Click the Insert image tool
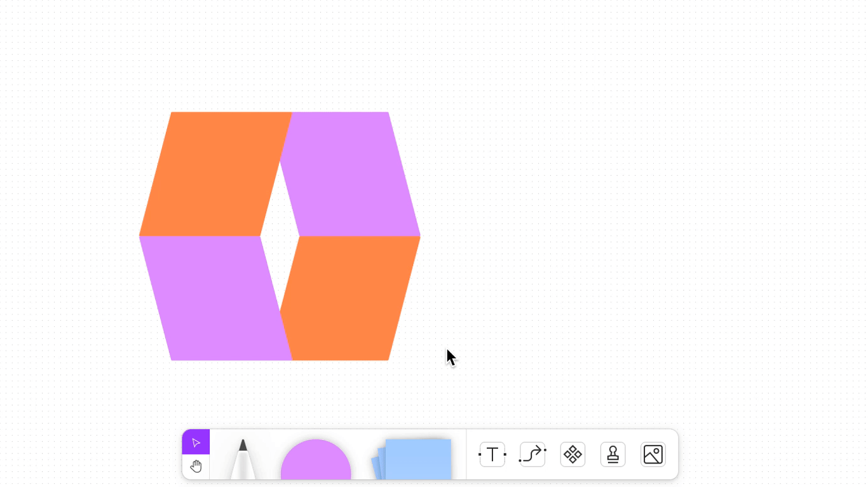 point(653,455)
